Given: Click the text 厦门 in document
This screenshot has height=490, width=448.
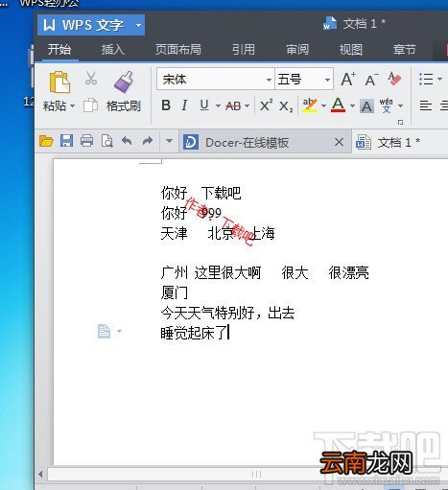Looking at the screenshot, I should tap(175, 292).
